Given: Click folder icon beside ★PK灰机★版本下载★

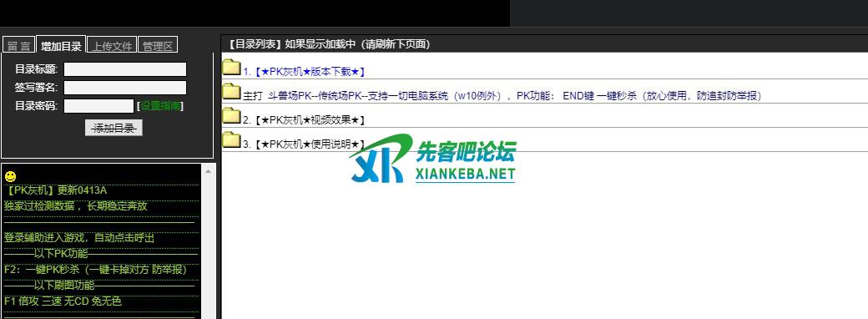Looking at the screenshot, I should pos(231,68).
